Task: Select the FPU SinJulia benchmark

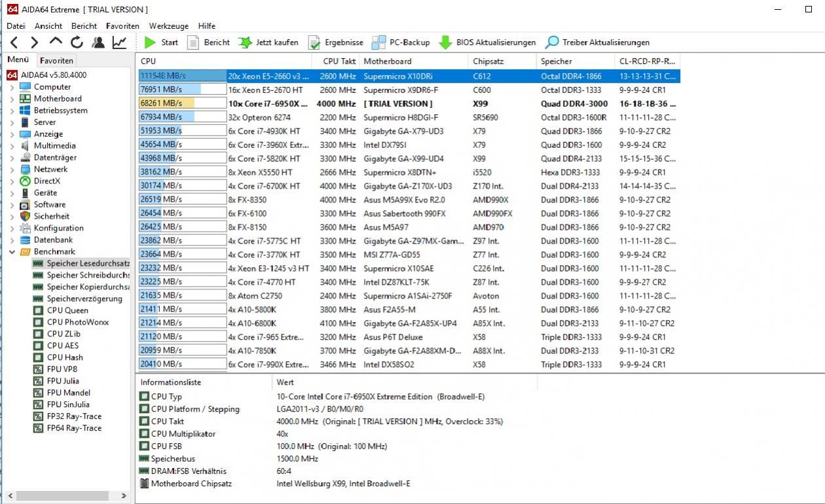Action: point(68,405)
